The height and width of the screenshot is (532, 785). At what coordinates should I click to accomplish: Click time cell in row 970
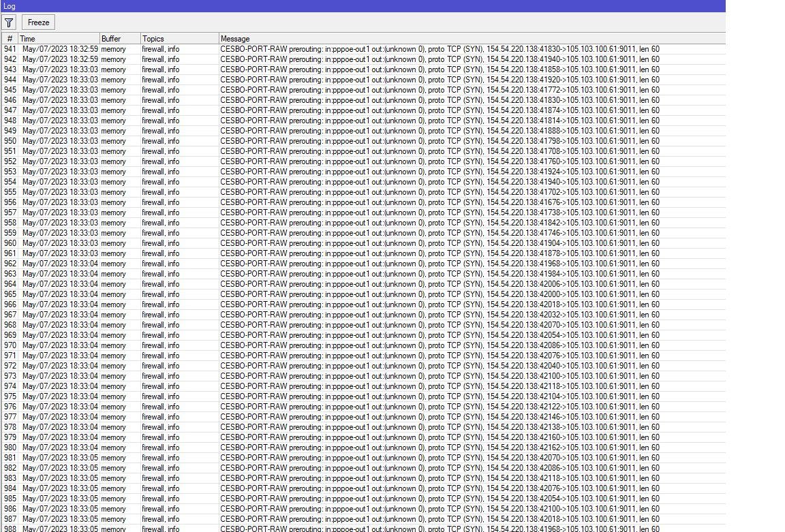tap(60, 345)
